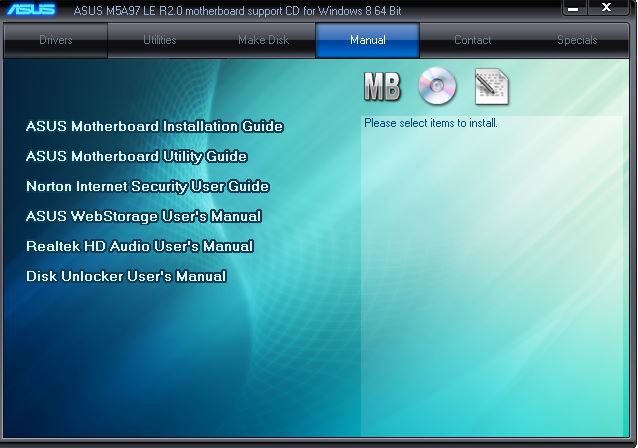Viewport: 638px width, 448px height.
Task: Open ASUS Motherboard Installation Guide
Action: pyautogui.click(x=154, y=126)
